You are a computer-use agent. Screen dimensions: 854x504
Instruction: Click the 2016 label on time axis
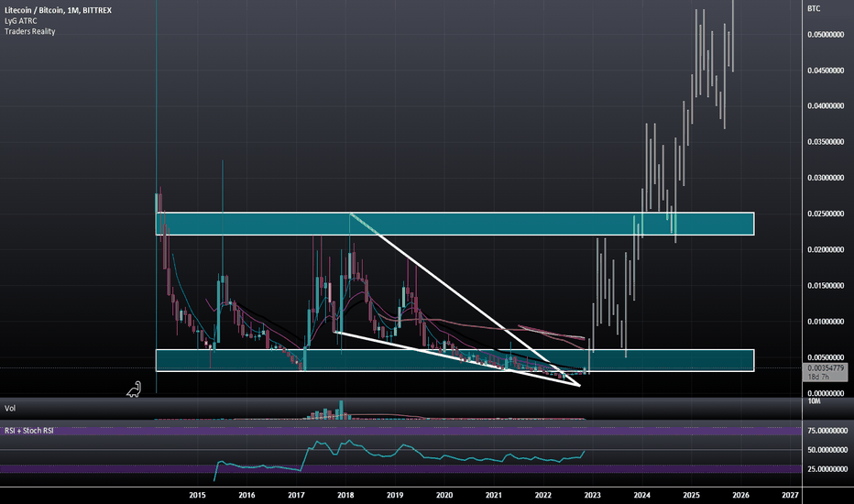246,495
